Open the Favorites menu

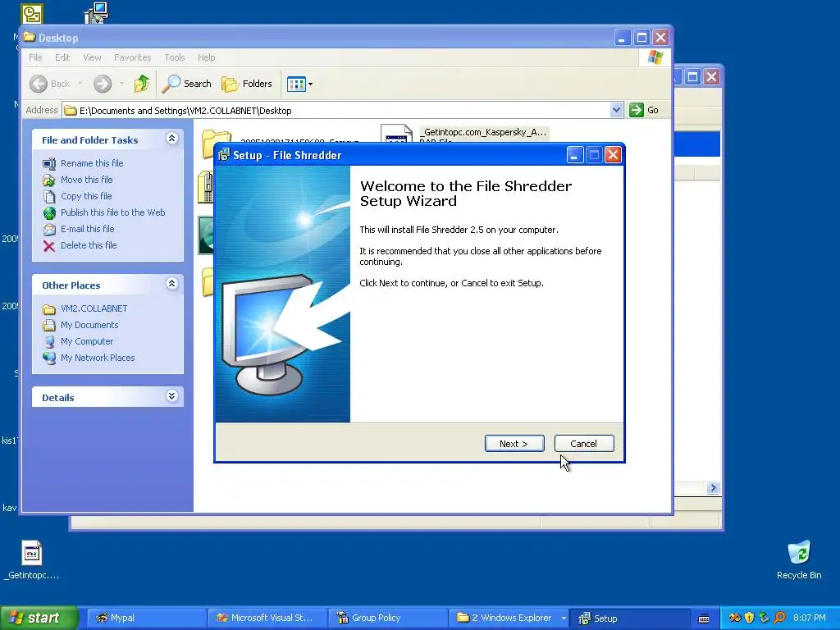pyautogui.click(x=132, y=57)
